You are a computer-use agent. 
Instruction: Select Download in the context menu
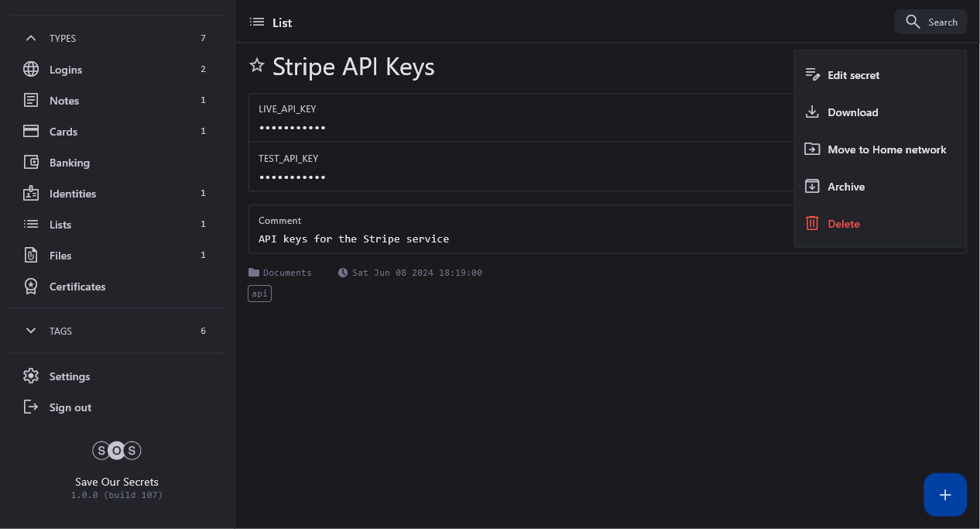tap(852, 112)
